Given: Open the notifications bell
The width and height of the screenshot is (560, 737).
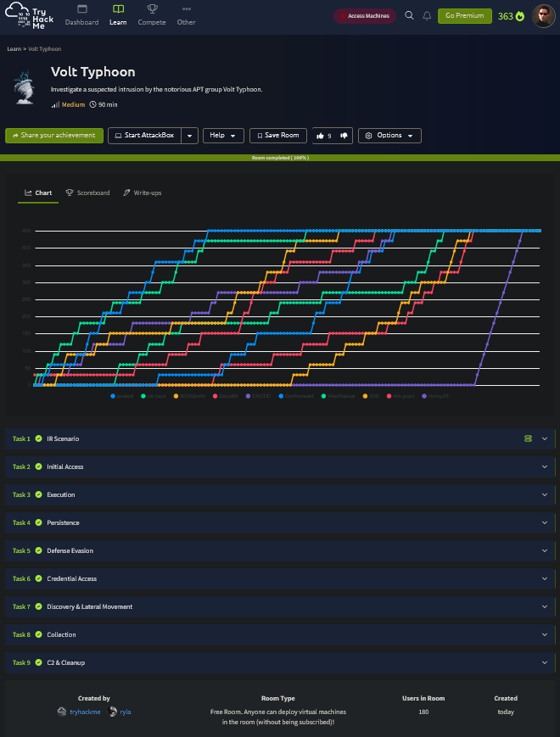Looking at the screenshot, I should pos(427,16).
